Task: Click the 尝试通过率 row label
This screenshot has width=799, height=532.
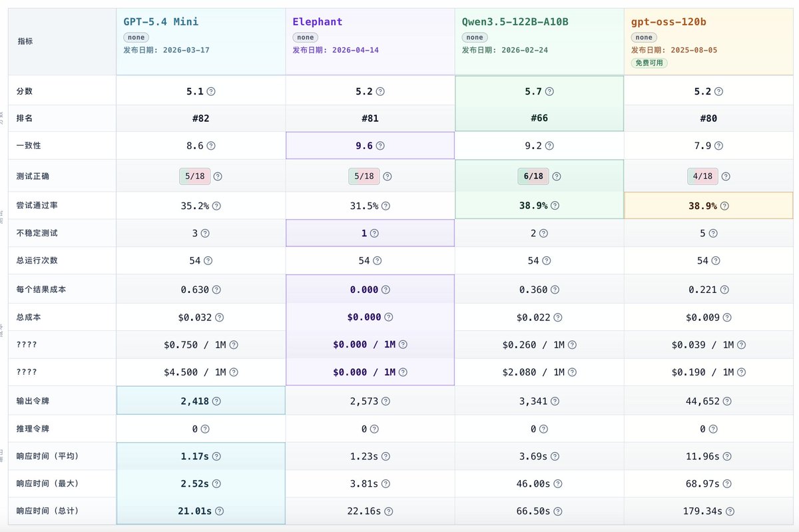Action: (37, 206)
